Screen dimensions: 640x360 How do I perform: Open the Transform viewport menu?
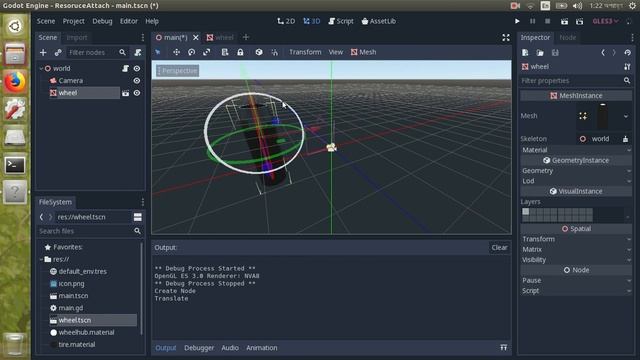coord(305,52)
